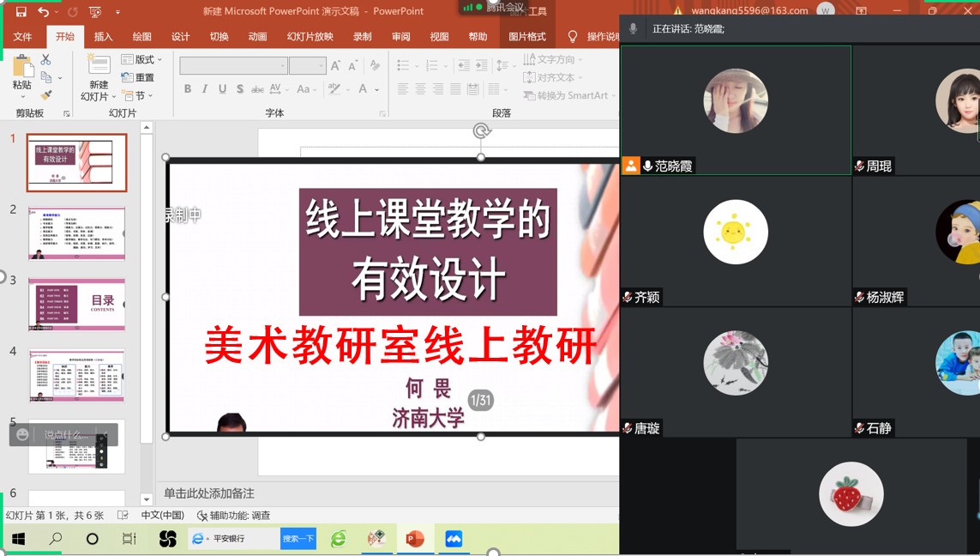Click the 搜索一下 search button in taskbar

point(298,539)
